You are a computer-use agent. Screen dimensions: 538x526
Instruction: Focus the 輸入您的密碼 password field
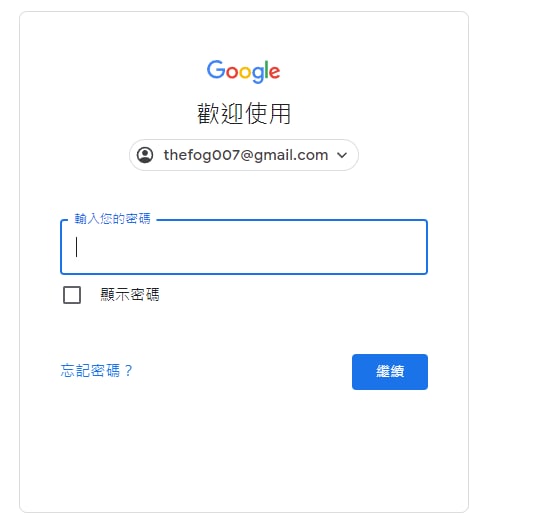tap(244, 247)
